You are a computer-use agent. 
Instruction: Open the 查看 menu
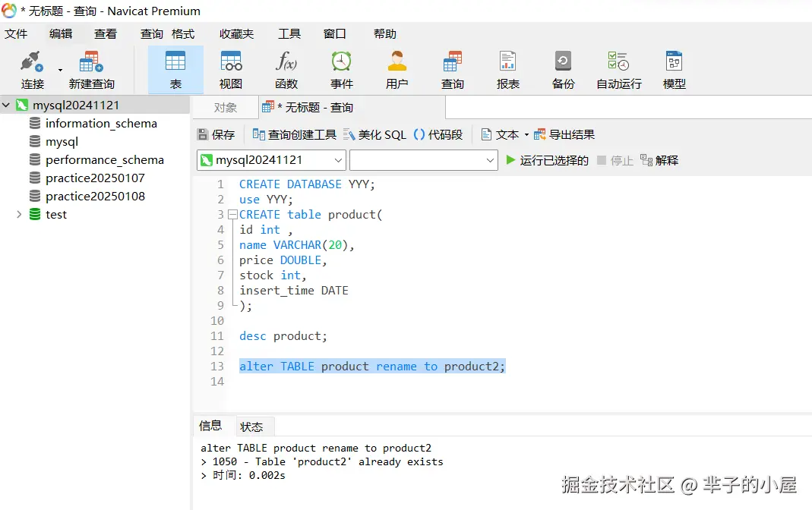pos(105,34)
